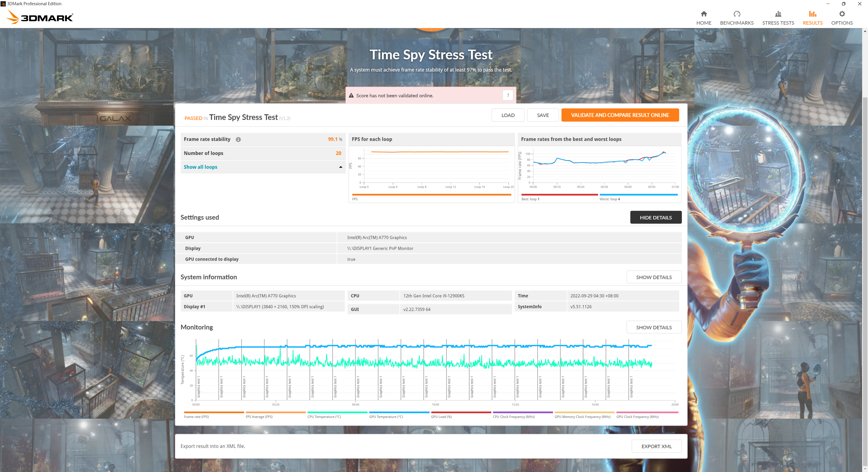Click the Show all loops link
This screenshot has width=868, height=472.
tap(200, 167)
